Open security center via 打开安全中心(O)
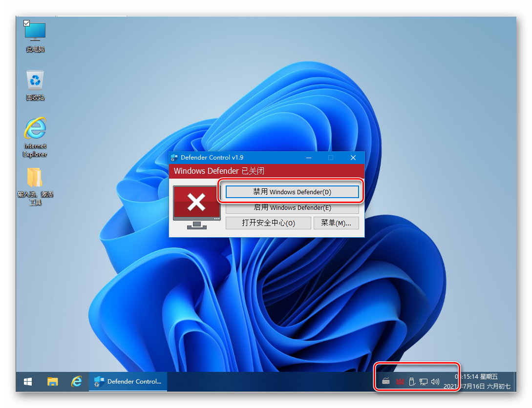This screenshot has width=532, height=408. 268,223
